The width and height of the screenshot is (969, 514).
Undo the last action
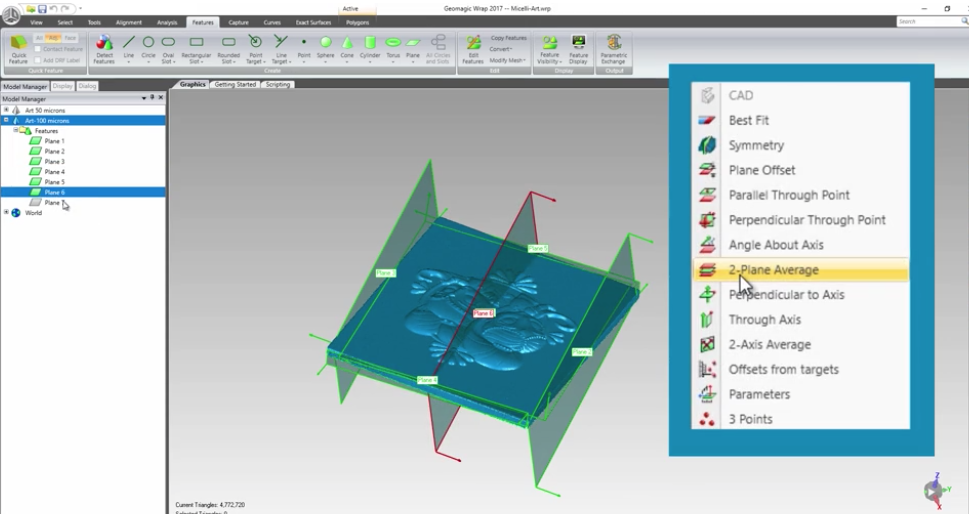tap(53, 9)
